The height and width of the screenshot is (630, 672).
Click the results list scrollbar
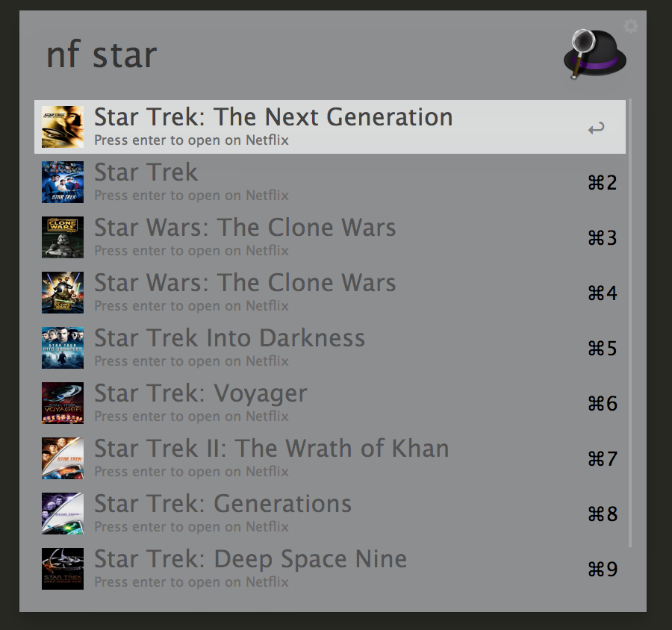[631, 321]
